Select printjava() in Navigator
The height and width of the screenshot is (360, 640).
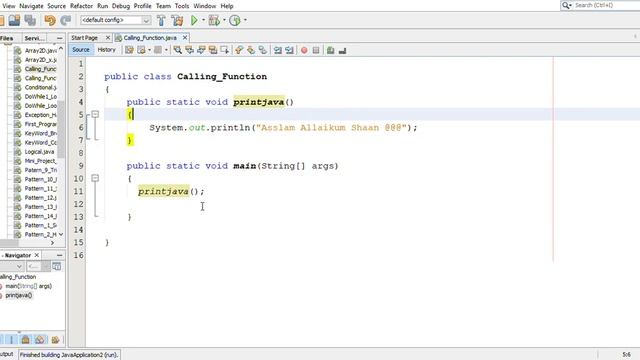point(19,295)
